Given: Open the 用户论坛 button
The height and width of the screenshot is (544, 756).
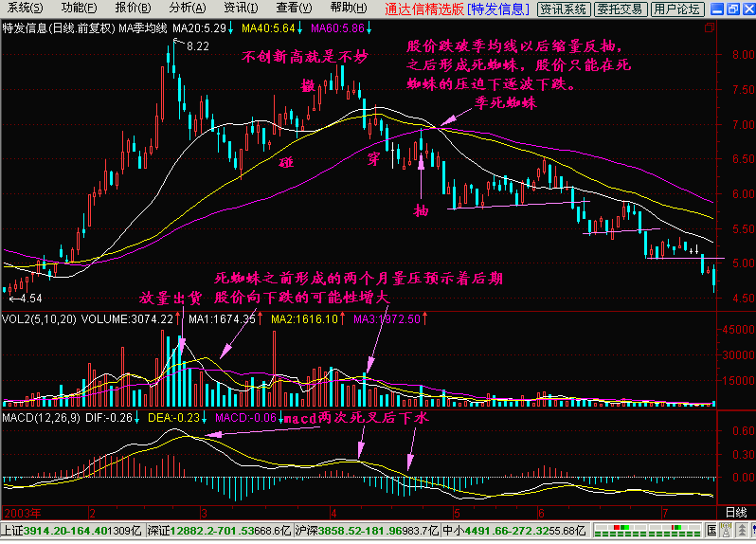Looking at the screenshot, I should point(677,9).
